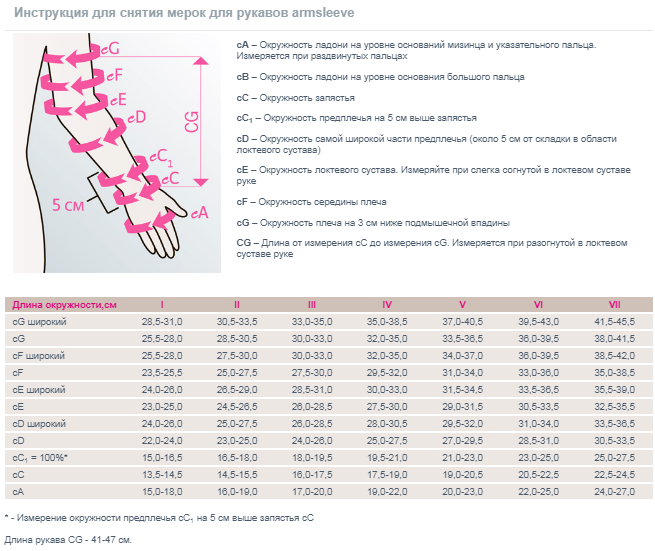Image resolution: width=655 pixels, height=551 pixels.
Task: Click the cD forearm arrow marker
Action: [135, 119]
